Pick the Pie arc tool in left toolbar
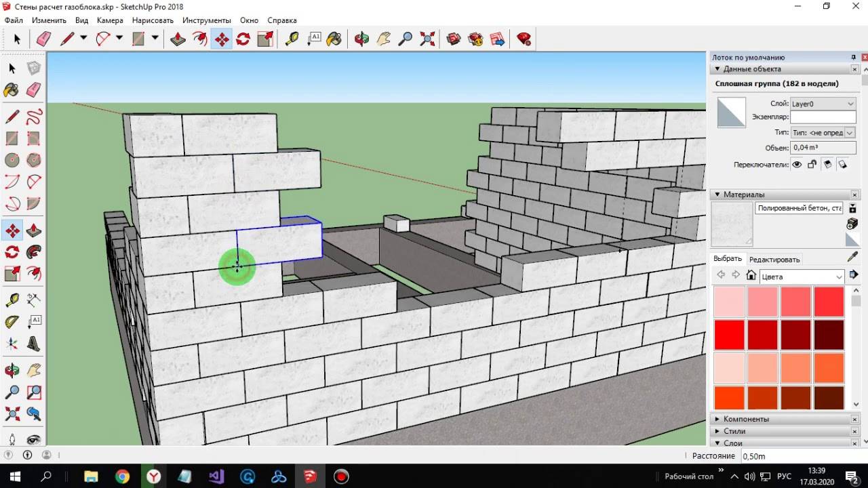 tap(33, 203)
